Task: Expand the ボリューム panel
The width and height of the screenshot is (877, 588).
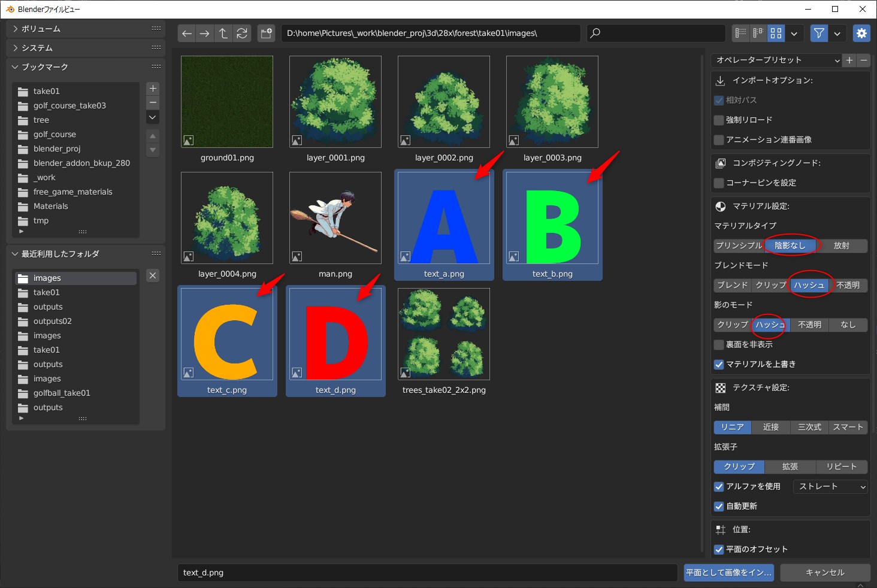Action: (x=41, y=29)
